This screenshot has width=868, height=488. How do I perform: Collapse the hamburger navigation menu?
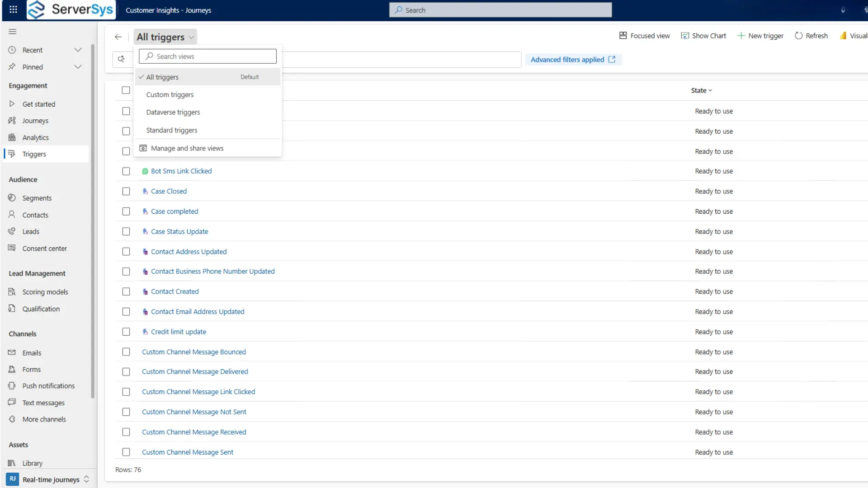click(13, 32)
